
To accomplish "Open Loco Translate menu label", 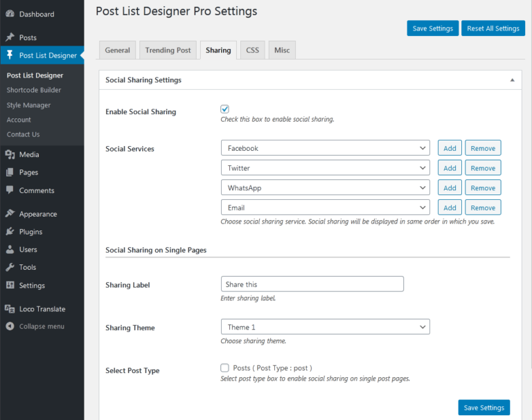I will 42,309.
